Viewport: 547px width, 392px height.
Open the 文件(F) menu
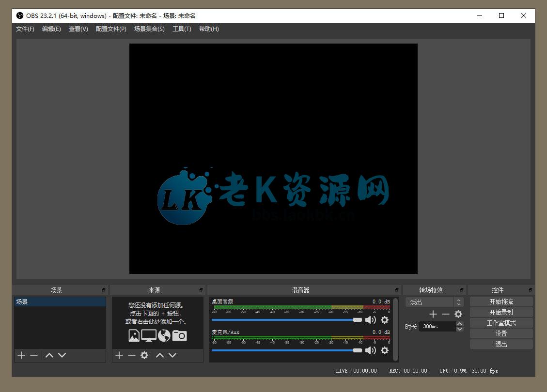coord(25,29)
